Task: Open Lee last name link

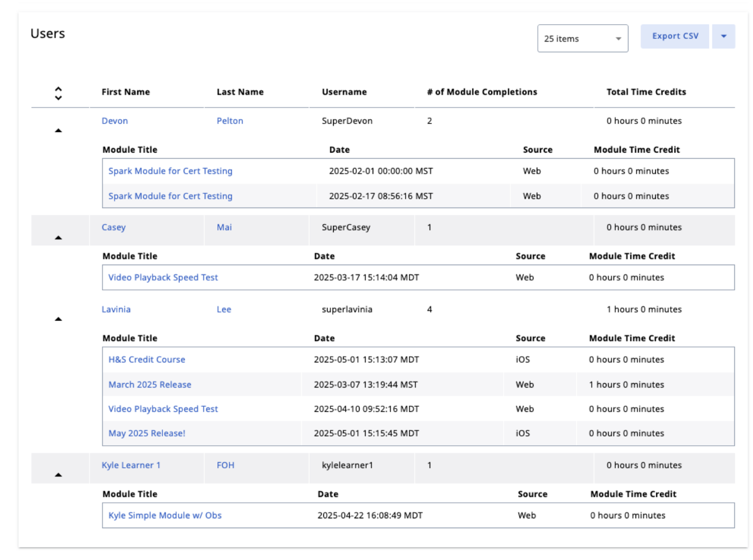Action: click(224, 310)
